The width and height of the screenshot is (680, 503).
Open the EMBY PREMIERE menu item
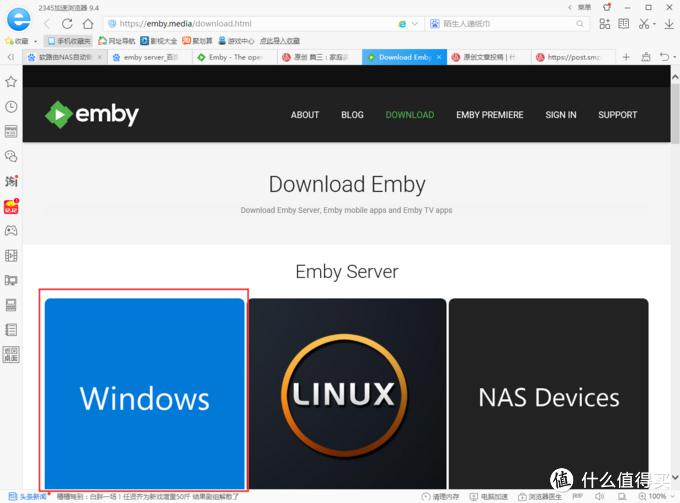tap(490, 115)
